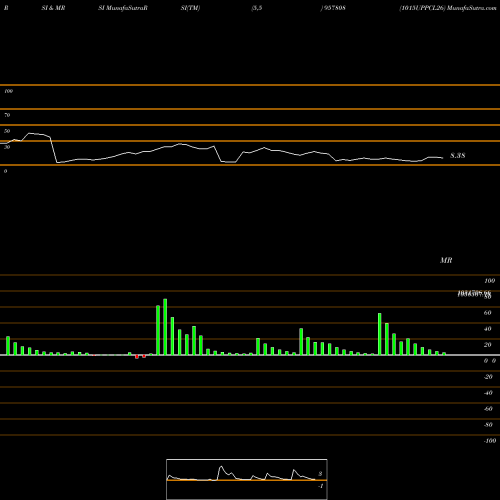Click the '(5,5' parameter text

pyautogui.click(x=257, y=8)
